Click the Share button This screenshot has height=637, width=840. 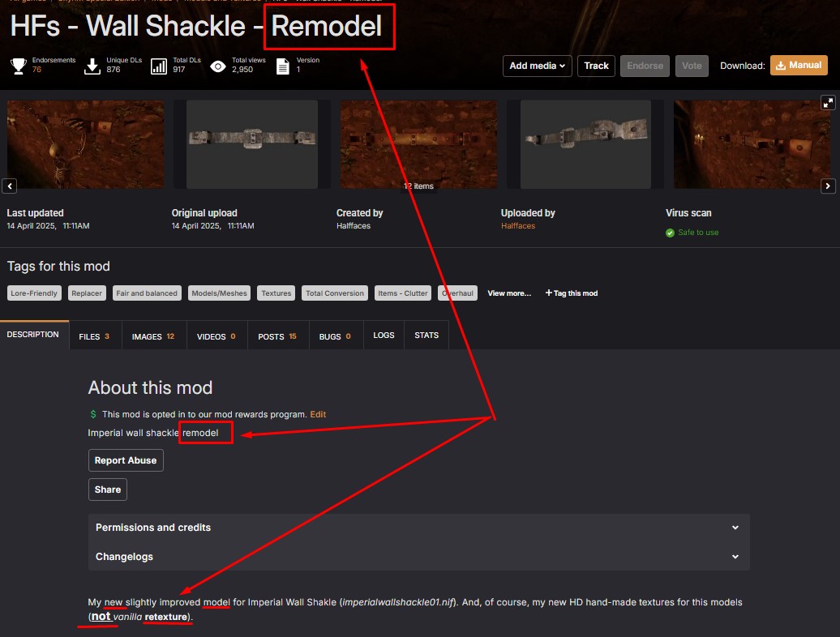click(108, 490)
